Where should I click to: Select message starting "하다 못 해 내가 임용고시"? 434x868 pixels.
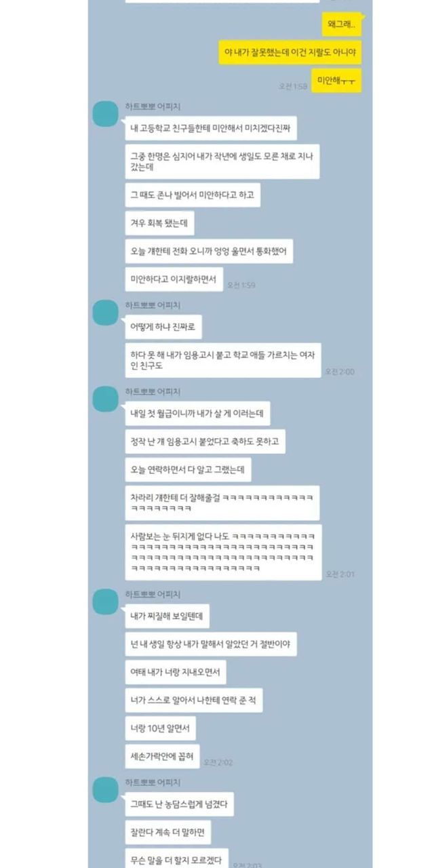[x=223, y=360]
